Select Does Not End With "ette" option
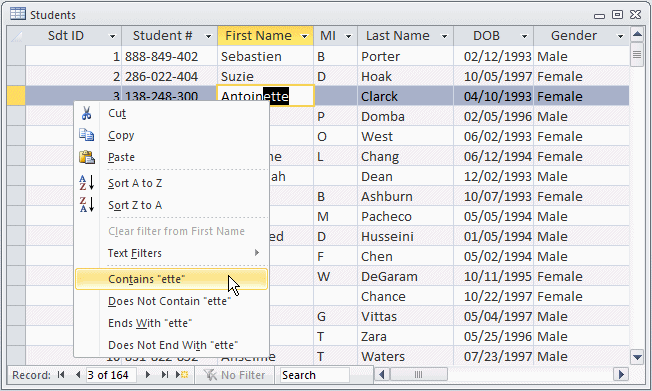 point(171,345)
